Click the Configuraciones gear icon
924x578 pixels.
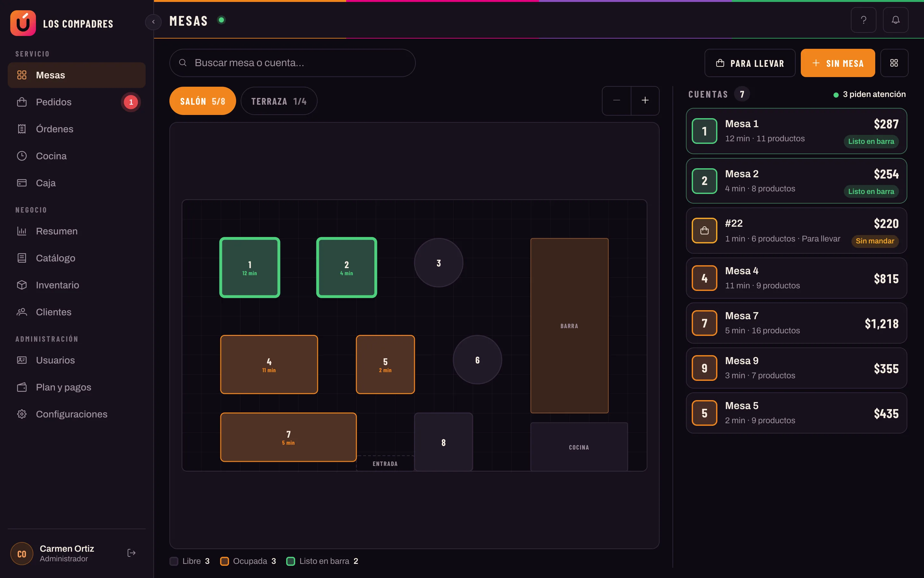pyautogui.click(x=22, y=414)
